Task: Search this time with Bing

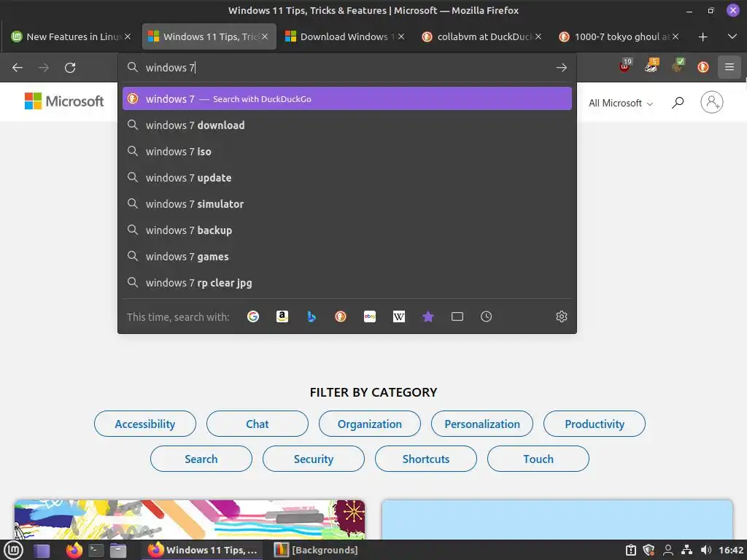Action: coord(311,316)
